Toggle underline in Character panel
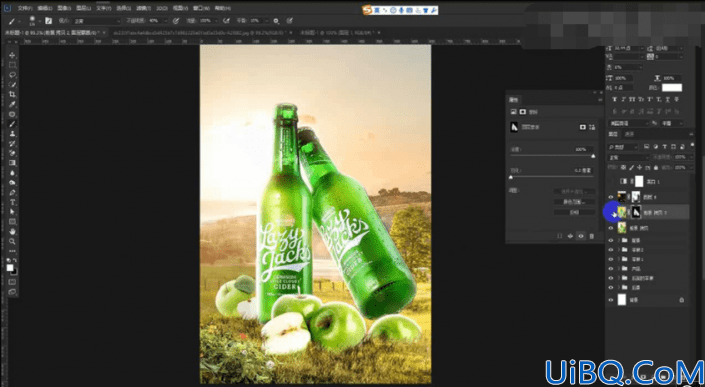The width and height of the screenshot is (705, 387). 668,99
